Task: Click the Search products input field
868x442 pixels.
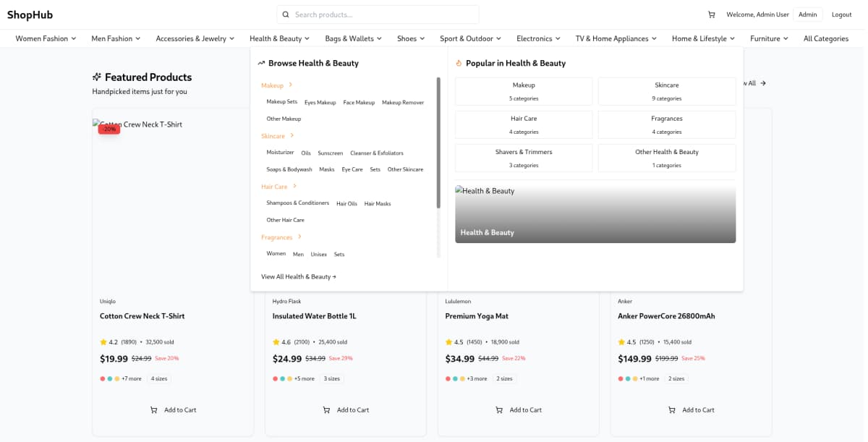Action: (377, 14)
